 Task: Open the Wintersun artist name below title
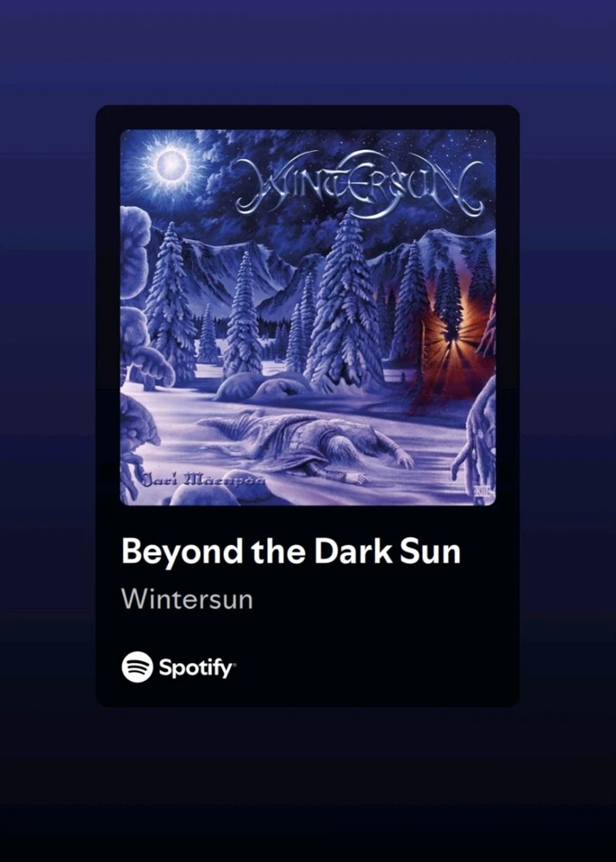click(187, 599)
